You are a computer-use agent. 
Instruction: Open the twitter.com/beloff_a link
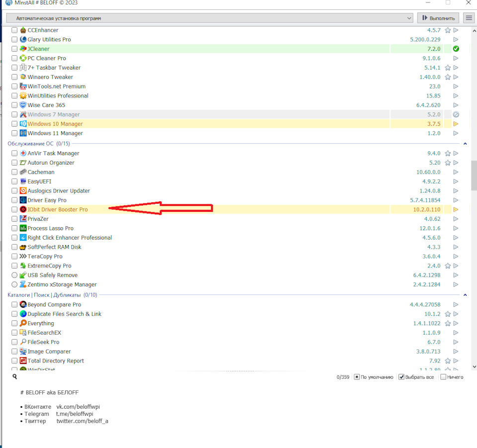(82, 421)
